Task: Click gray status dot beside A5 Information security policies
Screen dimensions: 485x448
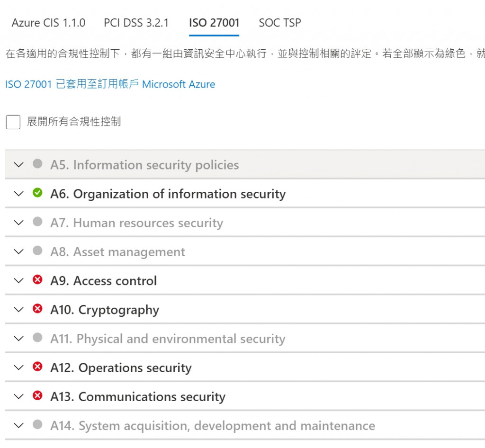Action: (37, 164)
